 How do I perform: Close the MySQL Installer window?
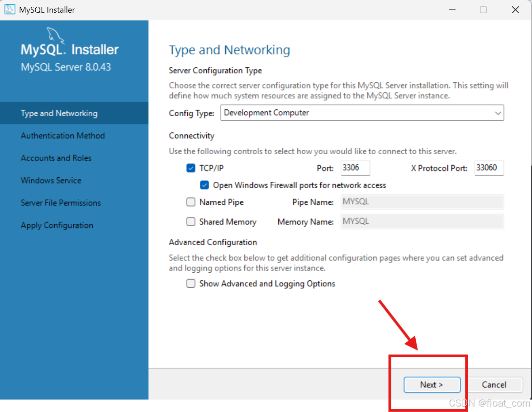(515, 10)
